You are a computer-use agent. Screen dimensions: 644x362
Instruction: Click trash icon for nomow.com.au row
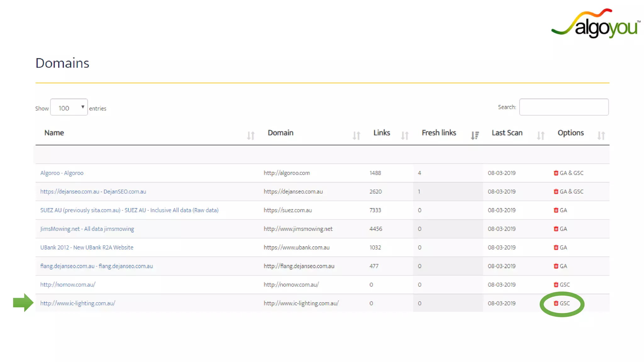click(x=556, y=285)
